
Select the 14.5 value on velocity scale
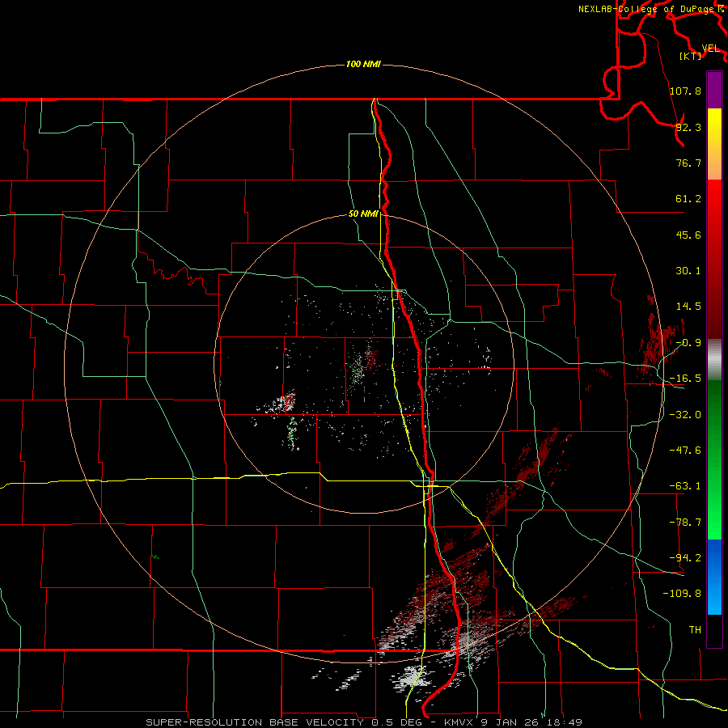(x=688, y=307)
